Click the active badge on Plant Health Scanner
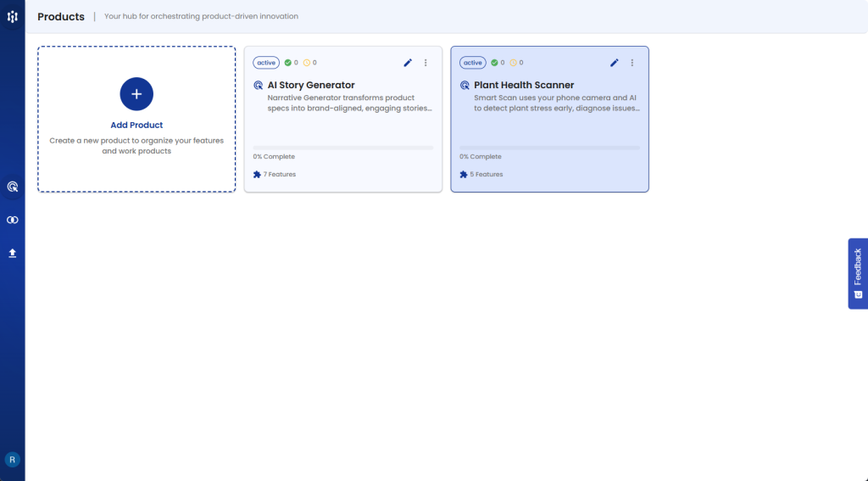Image resolution: width=868 pixels, height=481 pixels. (x=473, y=63)
